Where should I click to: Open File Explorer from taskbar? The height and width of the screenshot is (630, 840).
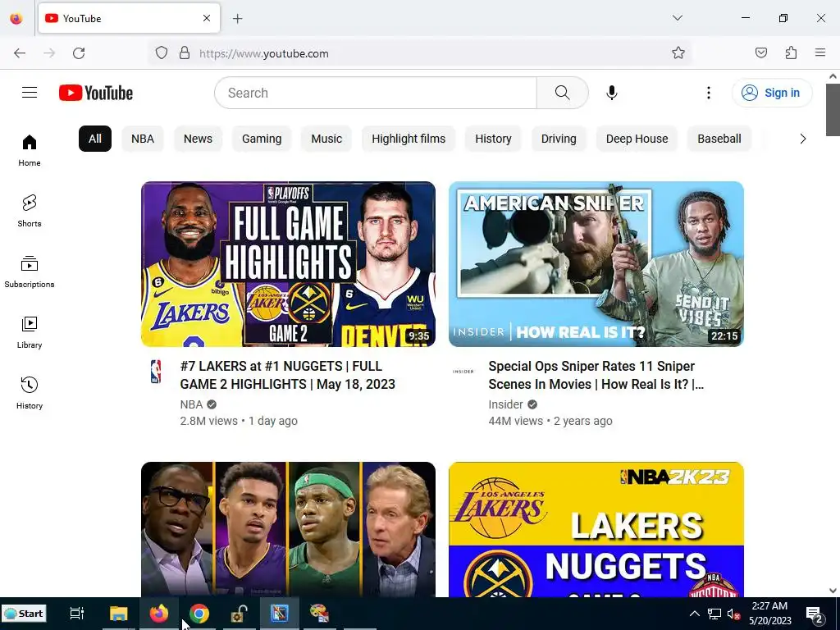point(118,614)
